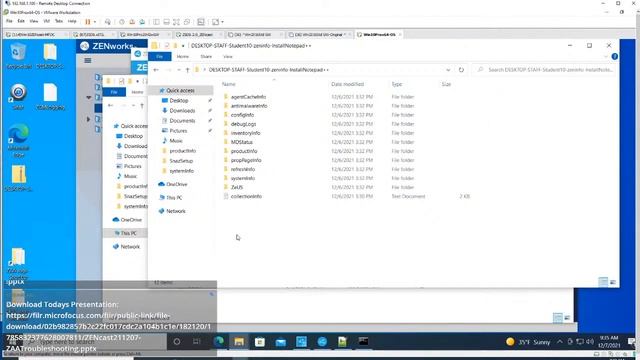Open Microsoft Edge from taskbar

click(218, 342)
